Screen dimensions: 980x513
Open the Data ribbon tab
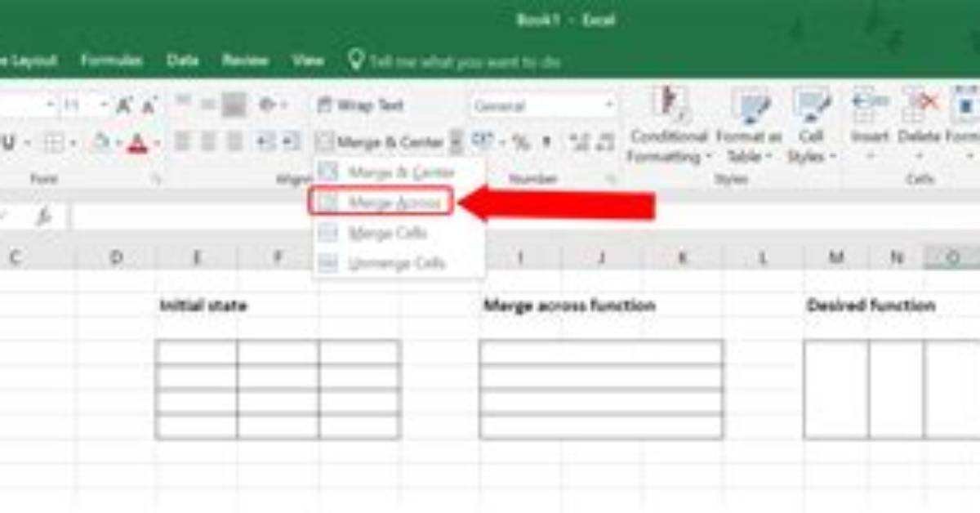[x=183, y=60]
